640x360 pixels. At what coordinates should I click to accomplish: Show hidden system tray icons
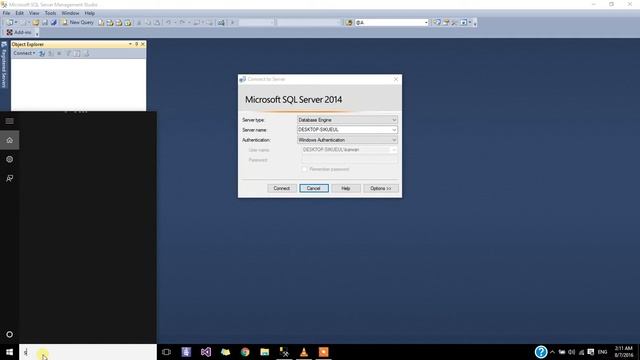(x=552, y=352)
